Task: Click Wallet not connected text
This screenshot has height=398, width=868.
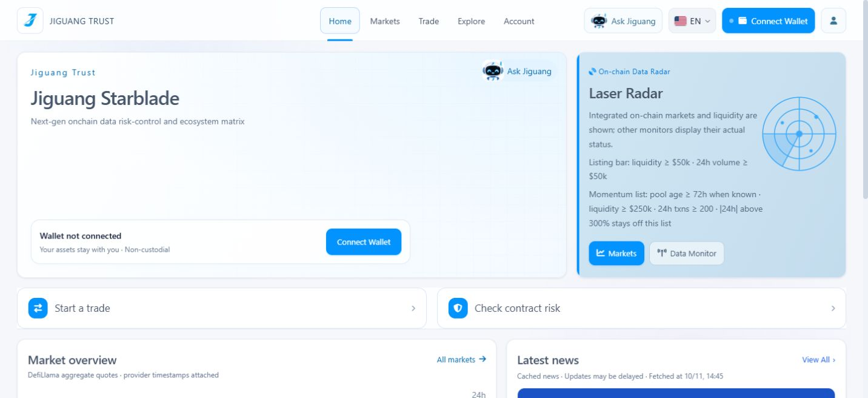Action: (x=81, y=236)
